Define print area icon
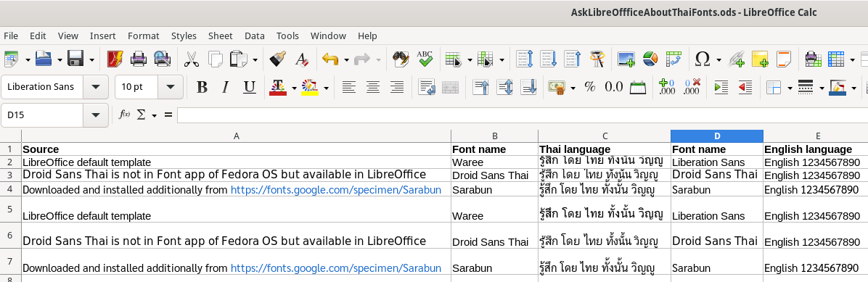868x282 pixels. [813, 59]
